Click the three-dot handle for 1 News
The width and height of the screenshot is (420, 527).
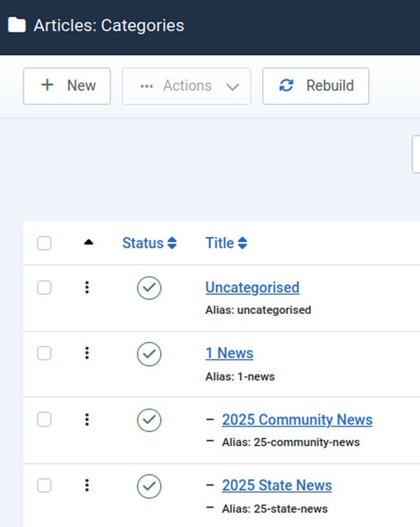[x=87, y=353]
